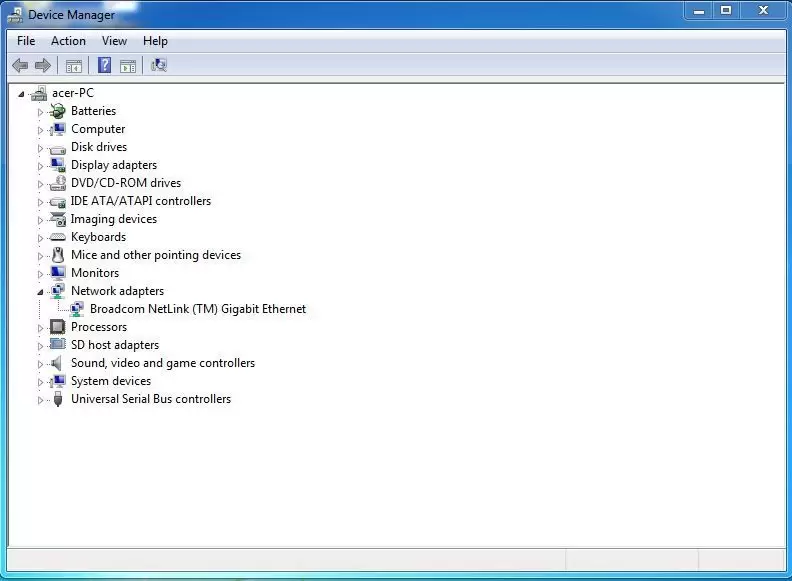The width and height of the screenshot is (792, 581).
Task: Select IDE ATA/ATAPI controllers label
Action: (141, 201)
